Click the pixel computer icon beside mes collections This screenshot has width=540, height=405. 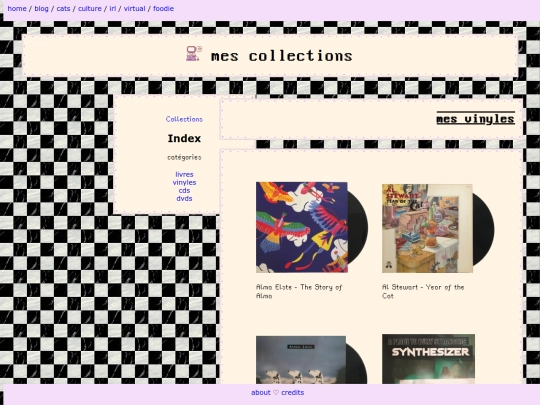194,54
